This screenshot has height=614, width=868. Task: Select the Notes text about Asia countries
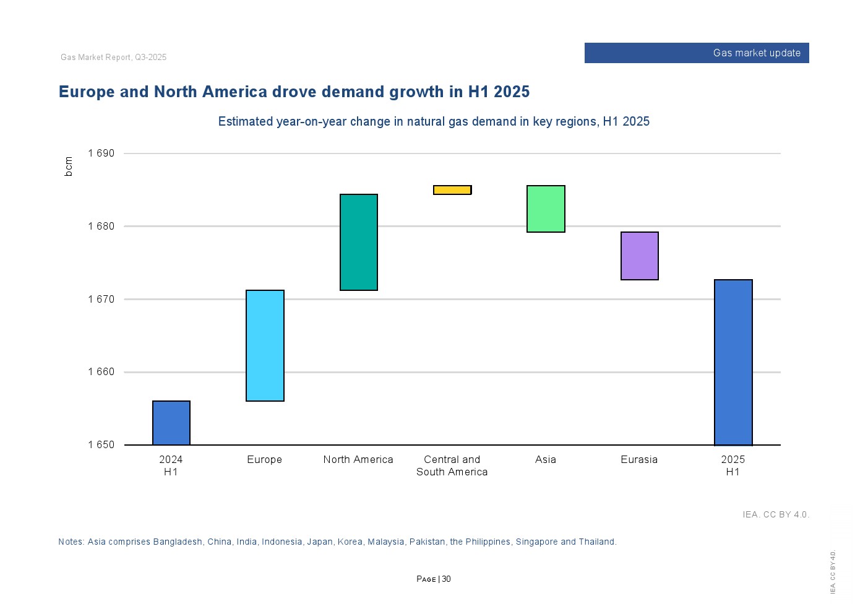337,542
